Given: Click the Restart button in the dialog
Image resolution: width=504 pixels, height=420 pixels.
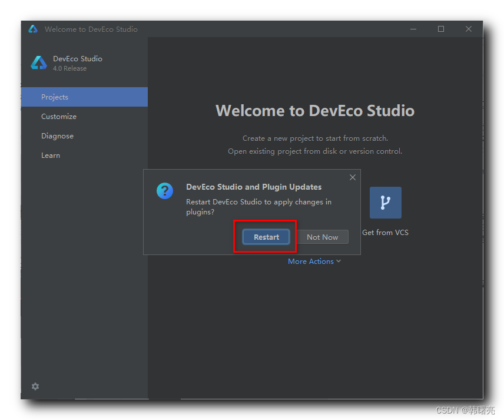Looking at the screenshot, I should (266, 237).
